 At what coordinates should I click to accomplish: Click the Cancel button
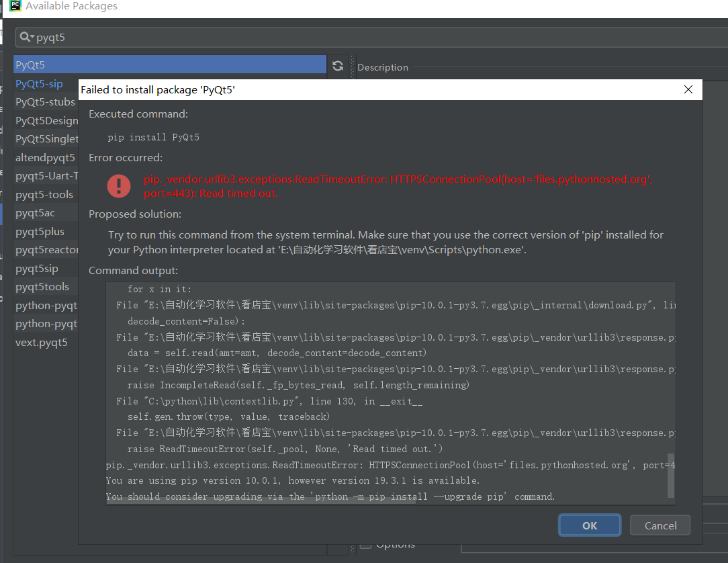click(x=660, y=525)
